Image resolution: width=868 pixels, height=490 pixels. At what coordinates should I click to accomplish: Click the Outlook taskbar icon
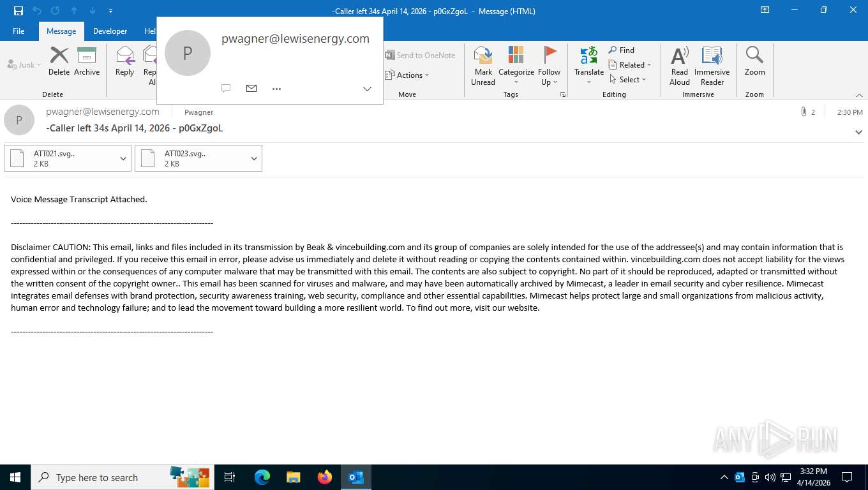[356, 477]
